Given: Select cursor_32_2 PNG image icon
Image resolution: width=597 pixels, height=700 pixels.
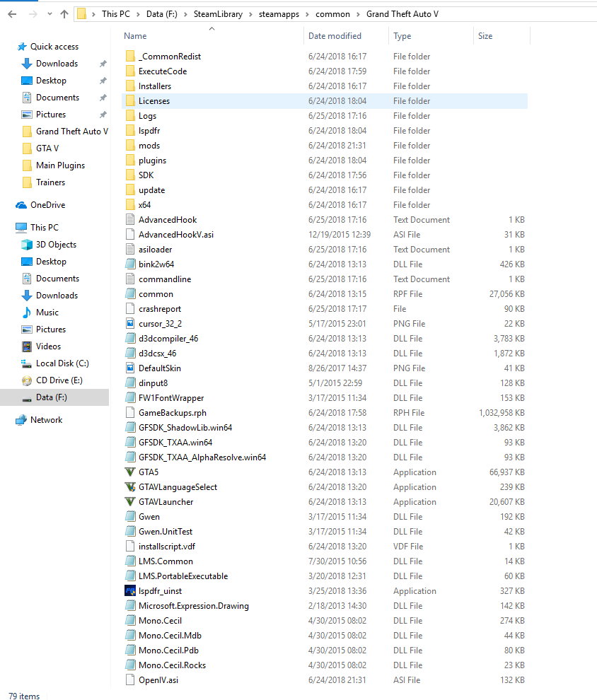Looking at the screenshot, I should coord(130,324).
